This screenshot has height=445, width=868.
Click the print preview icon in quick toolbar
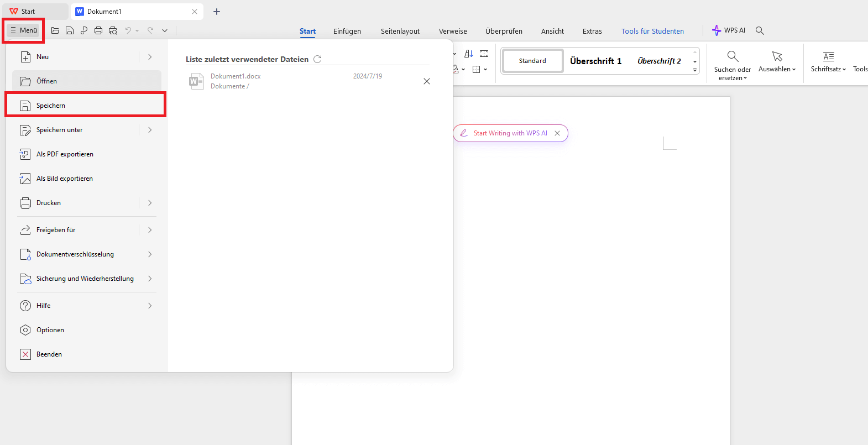coord(113,31)
